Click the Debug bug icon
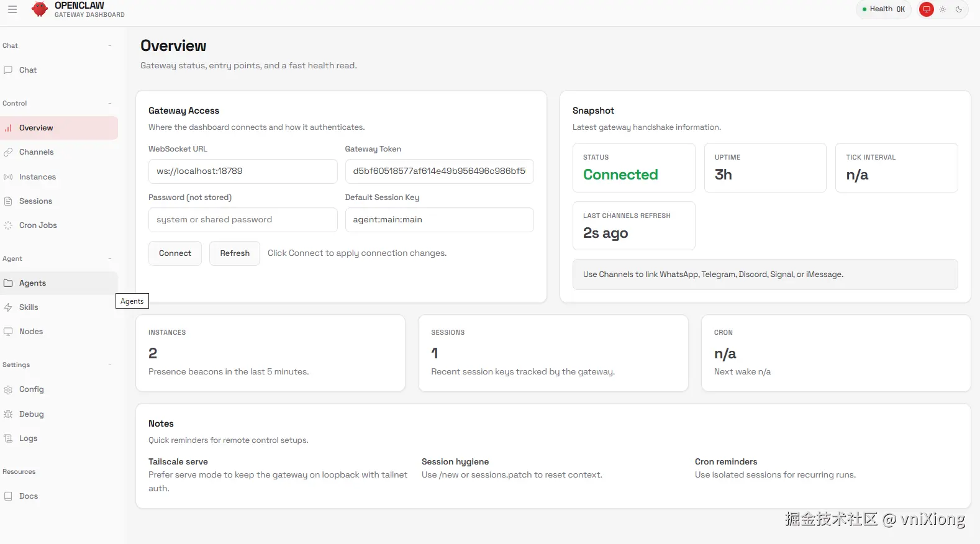 (8, 414)
